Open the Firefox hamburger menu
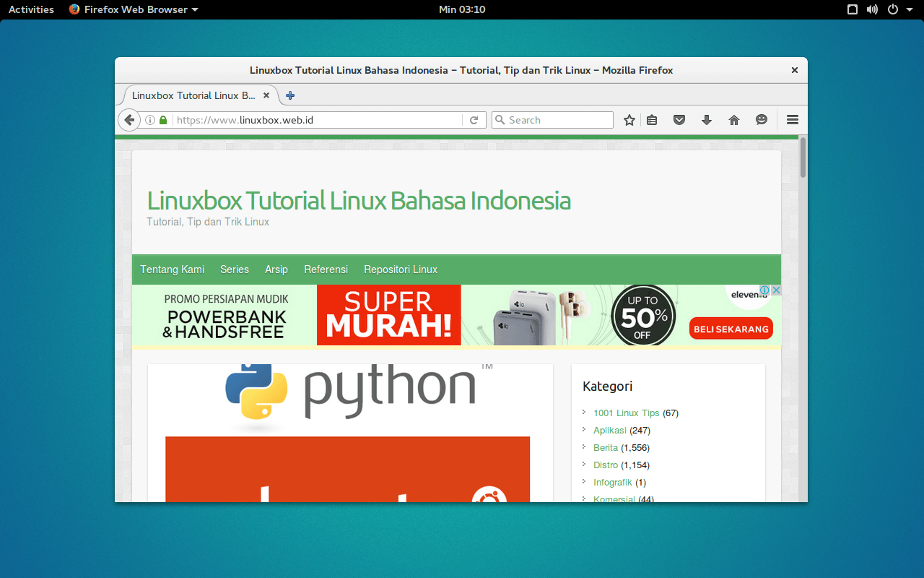This screenshot has height=578, width=924. [x=793, y=120]
